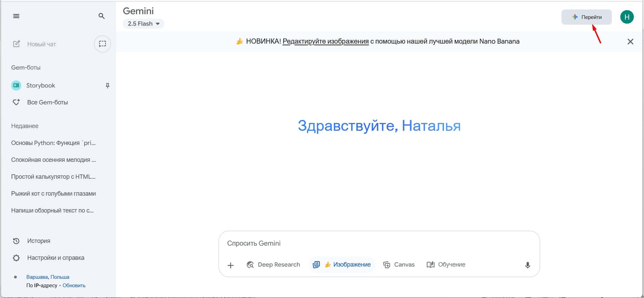Toggle the Обучение tool chip
The image size is (644, 298).
pyautogui.click(x=446, y=265)
